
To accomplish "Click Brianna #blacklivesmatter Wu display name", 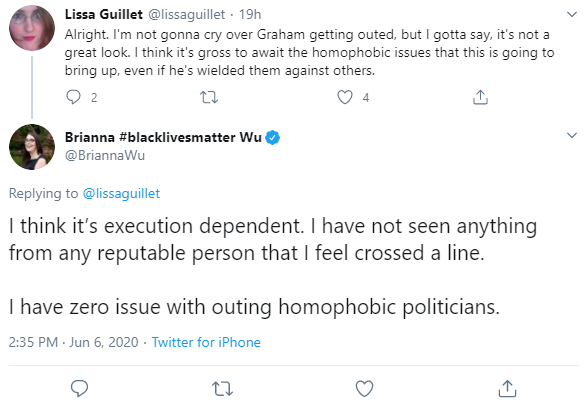I will click(163, 137).
